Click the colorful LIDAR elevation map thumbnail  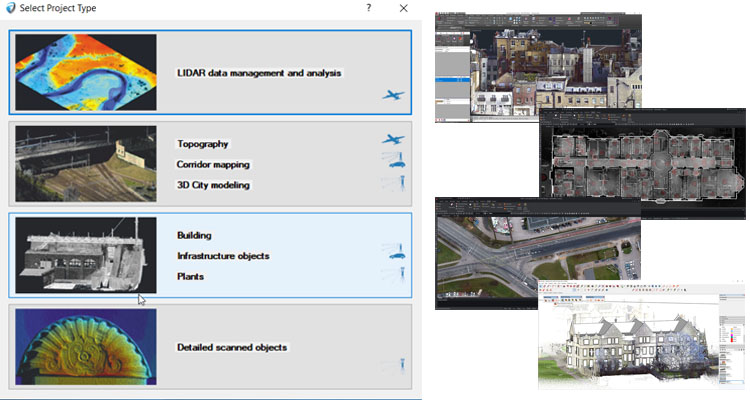coord(86,71)
